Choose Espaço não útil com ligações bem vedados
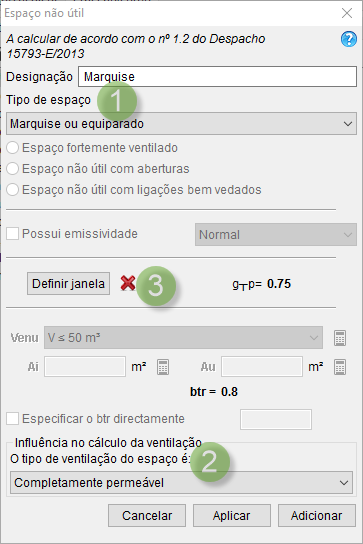This screenshot has height=544, width=363. tap(12, 190)
